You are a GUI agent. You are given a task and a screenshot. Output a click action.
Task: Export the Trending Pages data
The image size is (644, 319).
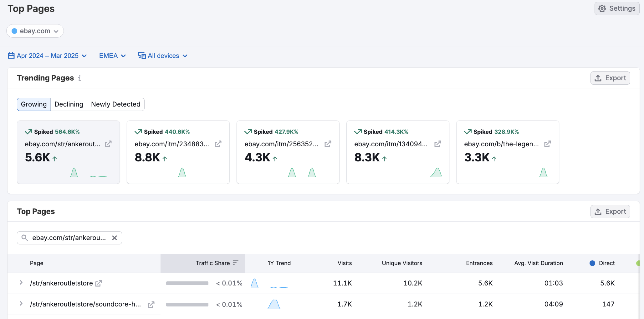[x=610, y=78]
